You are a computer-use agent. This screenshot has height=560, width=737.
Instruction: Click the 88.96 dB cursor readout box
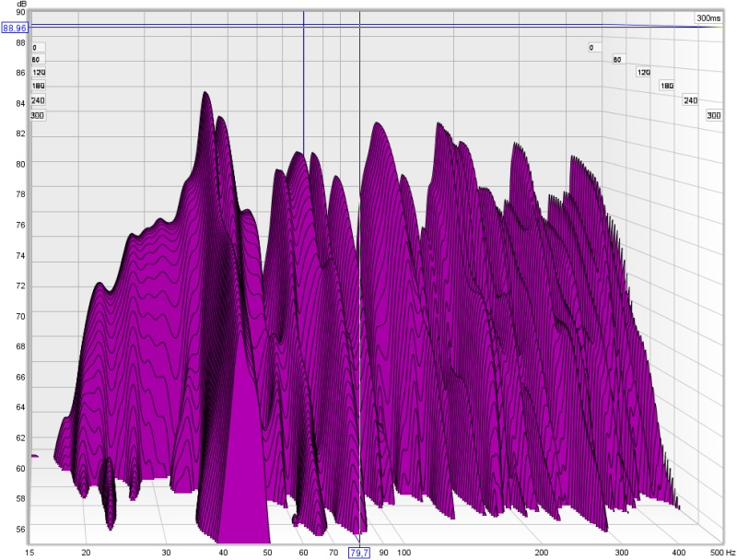pyautogui.click(x=15, y=29)
